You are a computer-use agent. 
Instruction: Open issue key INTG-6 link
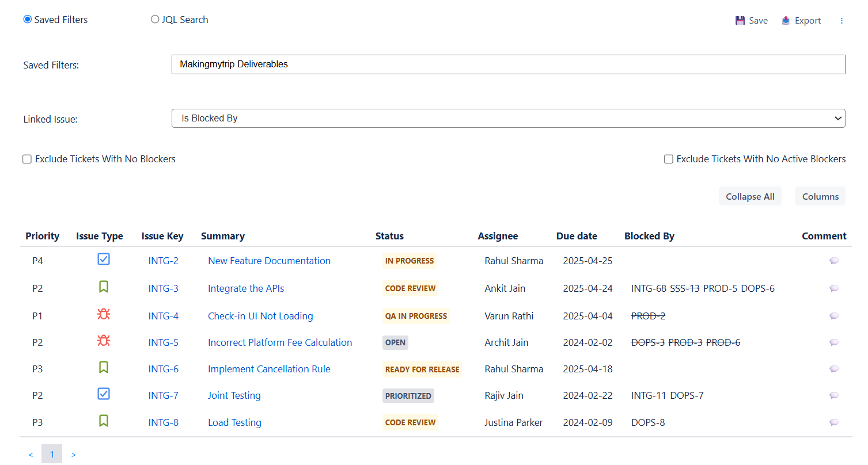[x=163, y=369]
